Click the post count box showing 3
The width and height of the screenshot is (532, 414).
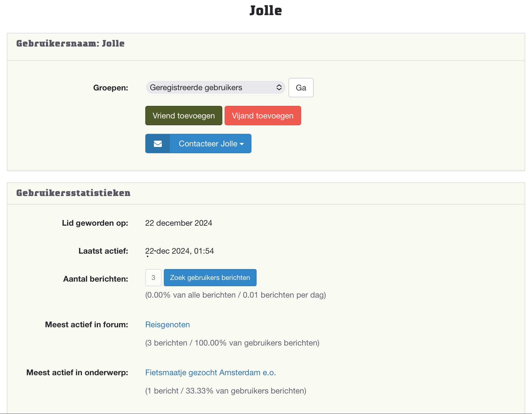pos(153,278)
